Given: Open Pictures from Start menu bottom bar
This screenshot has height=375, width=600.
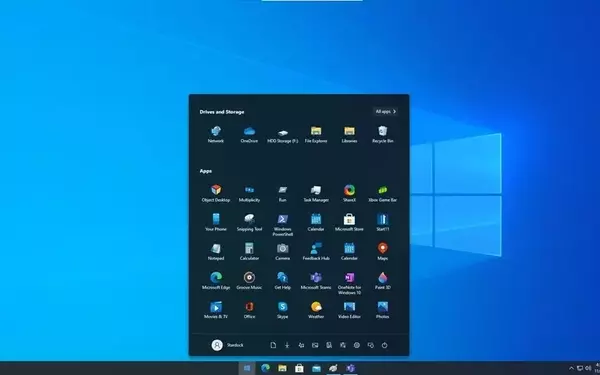Looking at the screenshot, I should pyautogui.click(x=315, y=345).
